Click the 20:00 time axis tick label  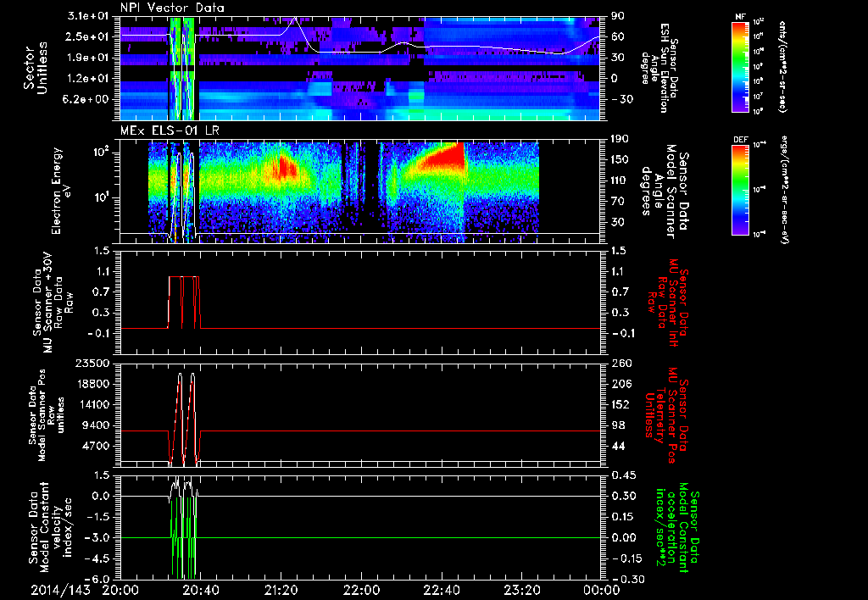(120, 590)
